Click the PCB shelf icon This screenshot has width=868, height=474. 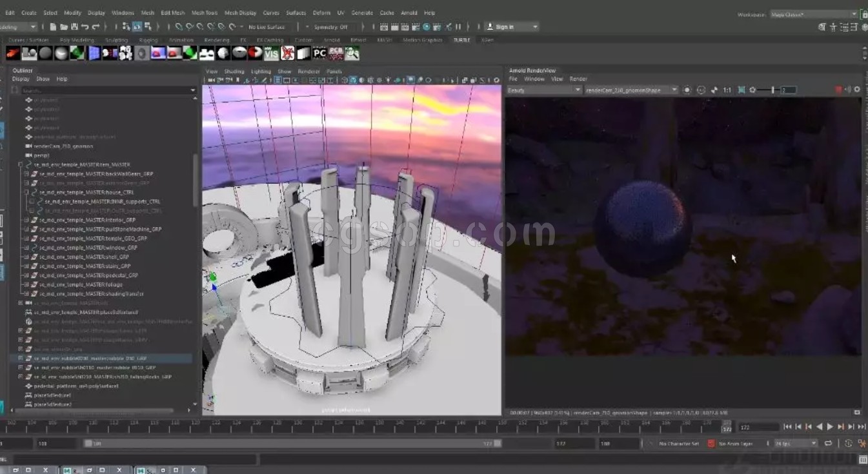tap(336, 53)
